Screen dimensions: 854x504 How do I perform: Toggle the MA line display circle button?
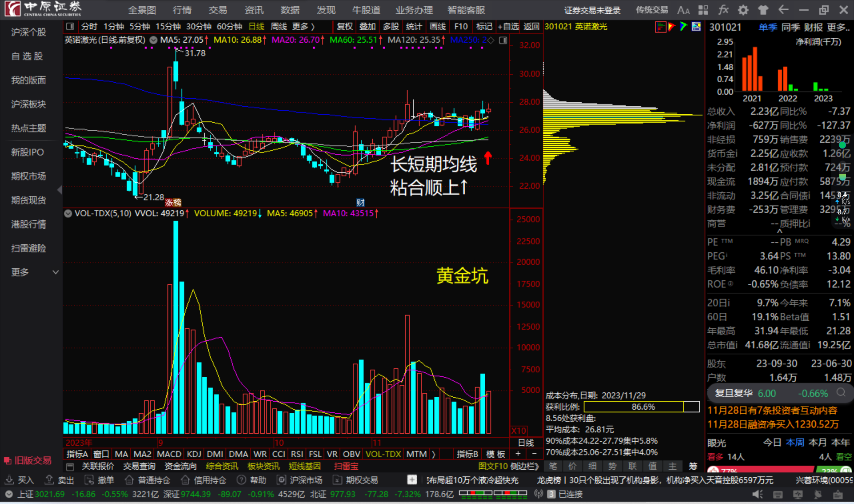pos(153,40)
